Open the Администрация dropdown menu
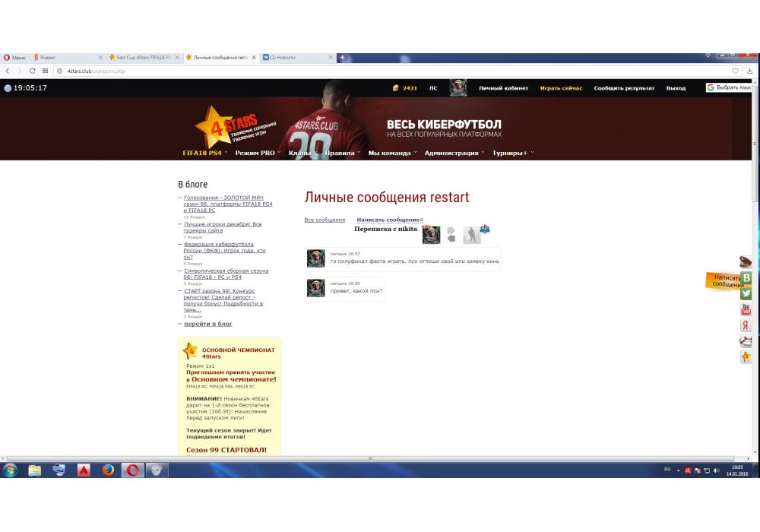 [x=455, y=153]
